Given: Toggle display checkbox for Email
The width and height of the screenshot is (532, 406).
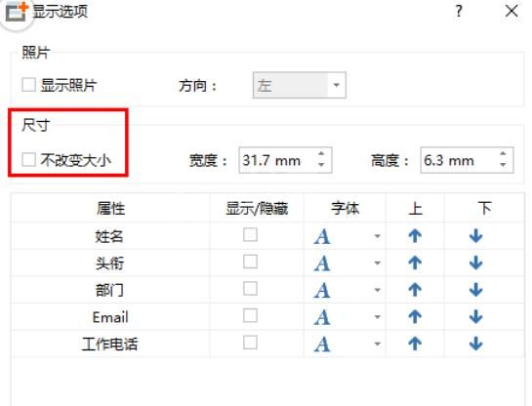Looking at the screenshot, I should coord(251,316).
